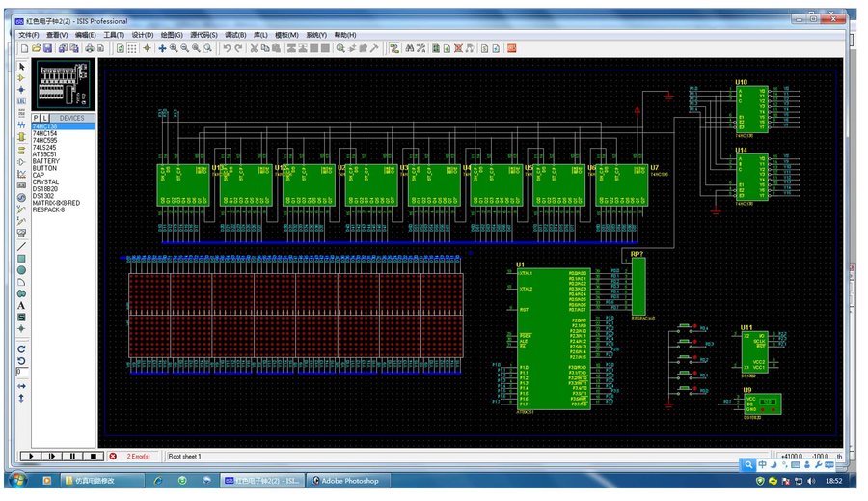Click the 'P' pick devices button
Image resolution: width=868 pixels, height=501 pixels.
(37, 118)
